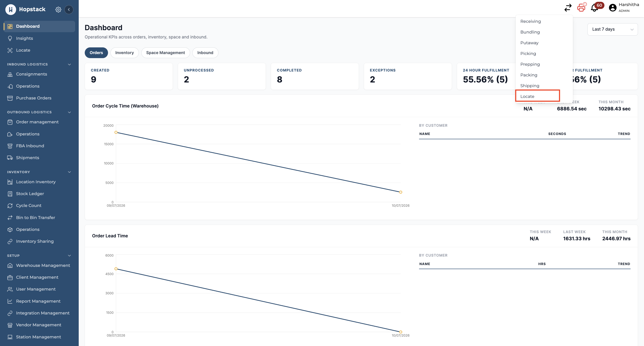Open the red printer icon
The width and height of the screenshot is (644, 346).
point(581,8)
